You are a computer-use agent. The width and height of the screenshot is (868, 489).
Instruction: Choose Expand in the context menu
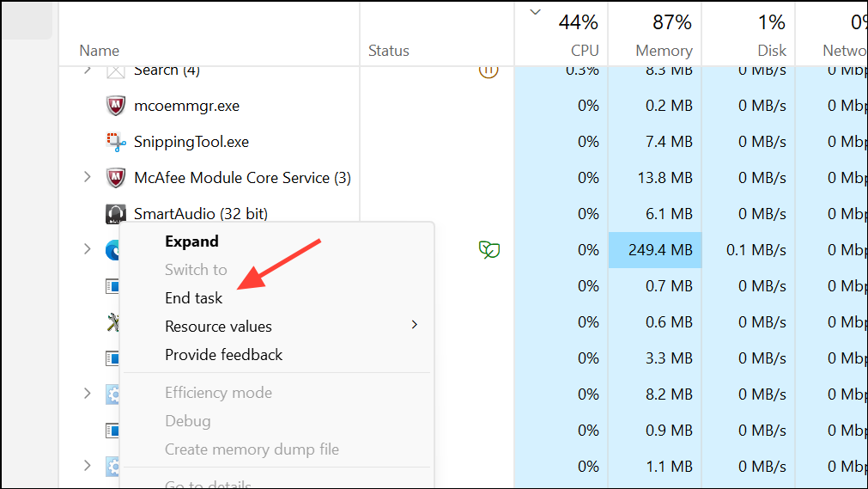click(191, 241)
